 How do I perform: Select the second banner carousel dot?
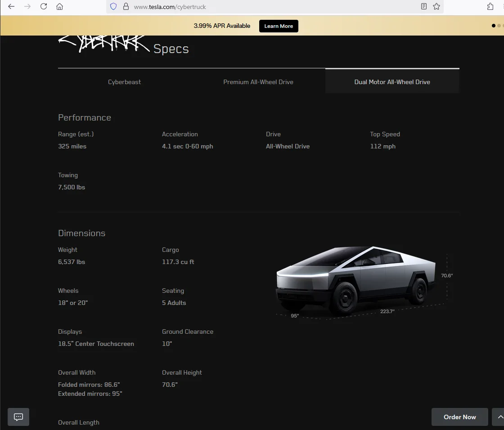[x=499, y=26]
